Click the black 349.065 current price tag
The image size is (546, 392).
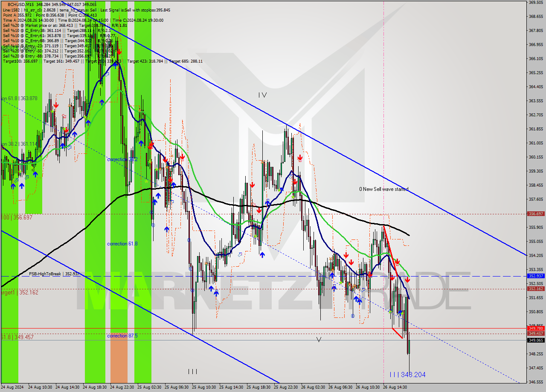point(536,340)
